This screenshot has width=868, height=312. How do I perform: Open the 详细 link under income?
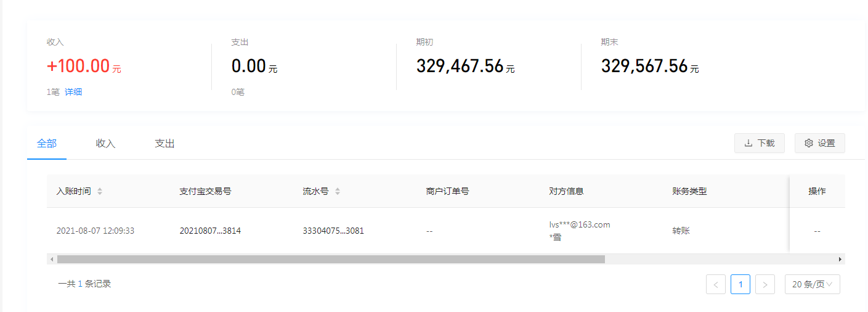click(x=73, y=92)
